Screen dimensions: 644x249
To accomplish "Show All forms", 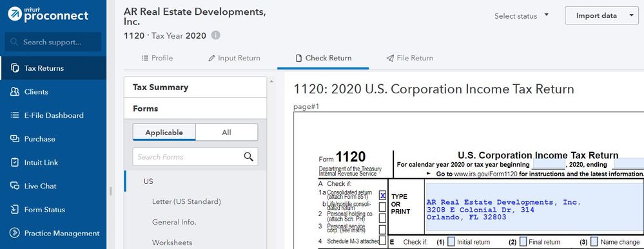I will 227,132.
